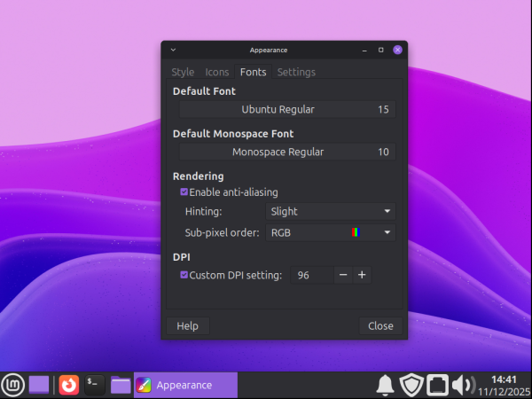
Task: Toggle Enable anti-aliasing checkbox
Action: point(184,192)
